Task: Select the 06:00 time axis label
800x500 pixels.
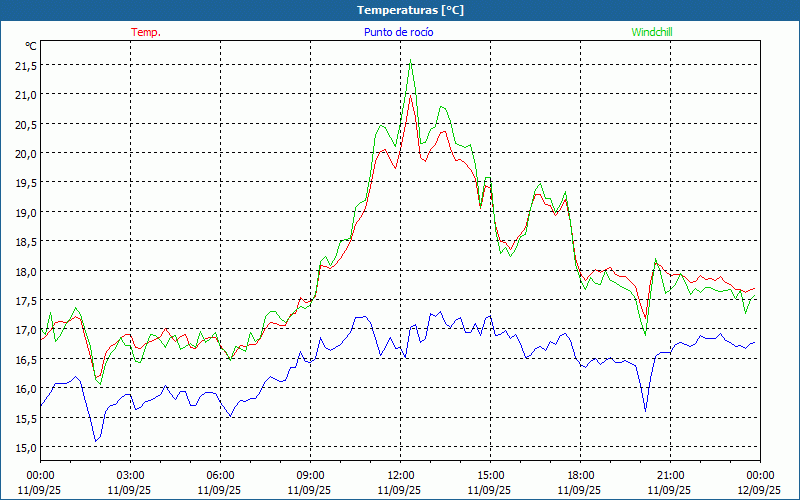Action: click(220, 475)
